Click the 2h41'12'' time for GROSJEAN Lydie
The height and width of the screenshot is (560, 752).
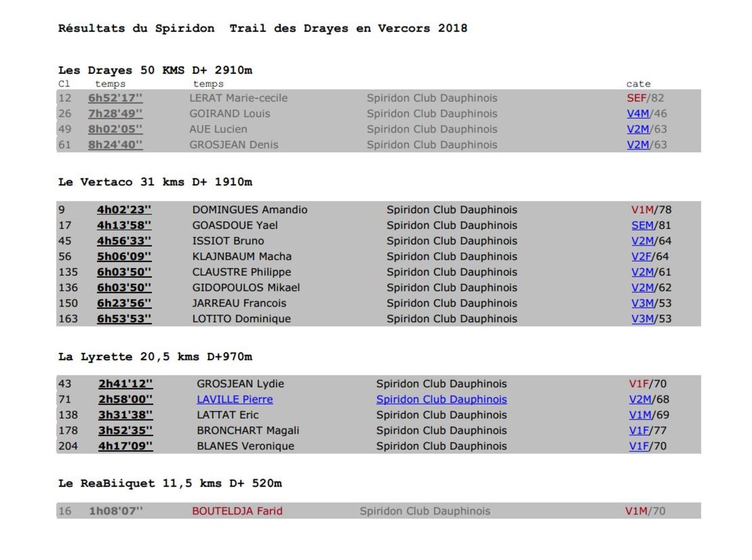point(125,384)
